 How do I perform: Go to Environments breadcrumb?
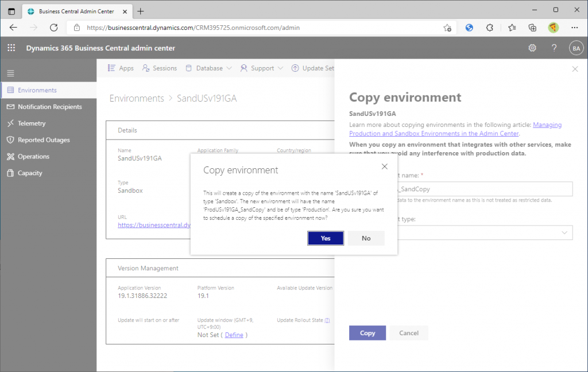click(x=137, y=98)
